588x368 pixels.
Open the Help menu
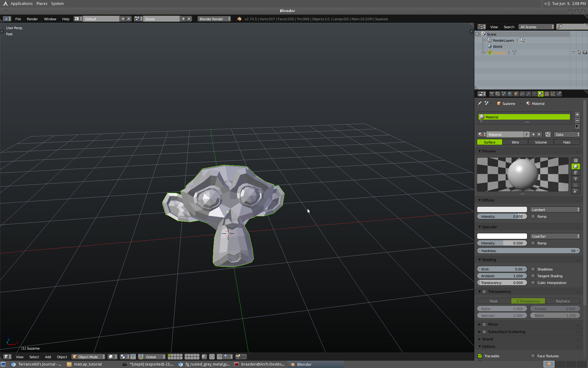coord(66,19)
